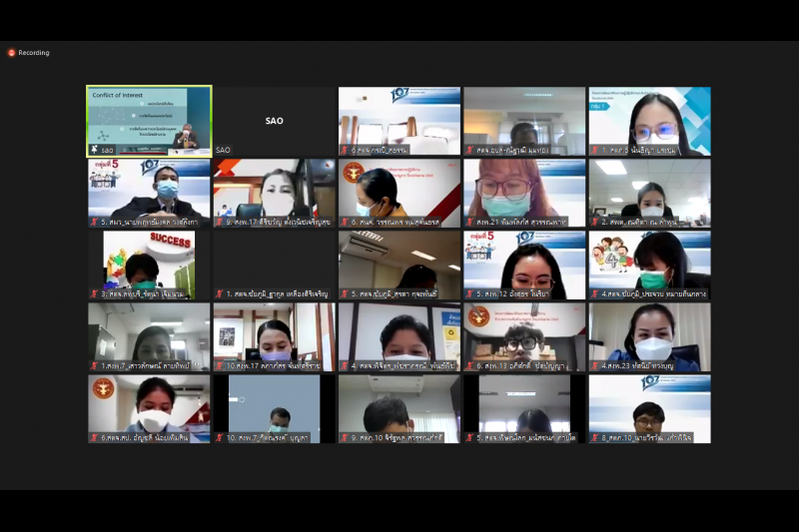This screenshot has width=799, height=532.
Task: Click the SAO name label under black tile
Action: pyautogui.click(x=224, y=151)
